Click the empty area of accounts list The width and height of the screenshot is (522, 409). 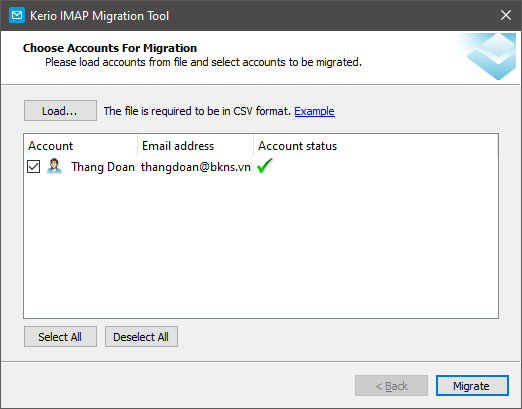pyautogui.click(x=261, y=247)
